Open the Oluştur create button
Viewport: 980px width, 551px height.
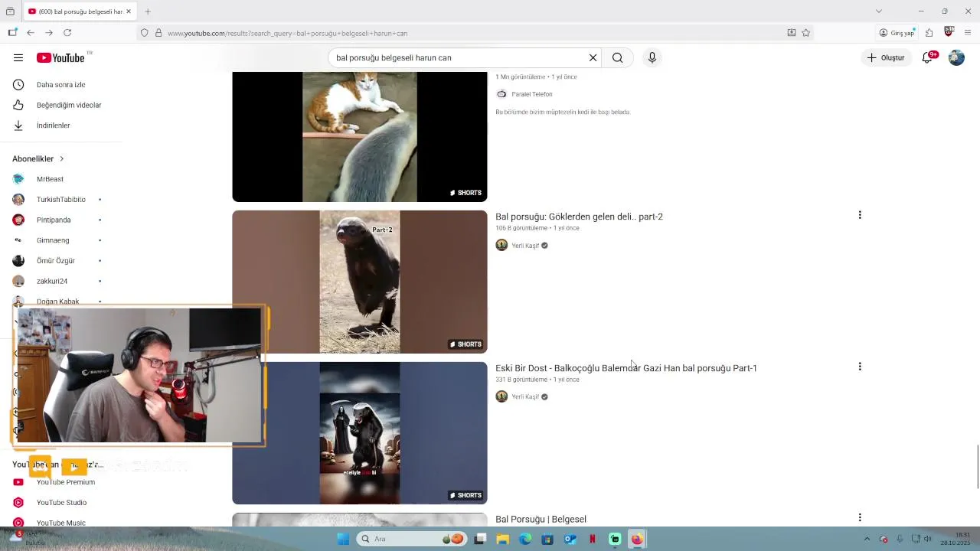886,57
